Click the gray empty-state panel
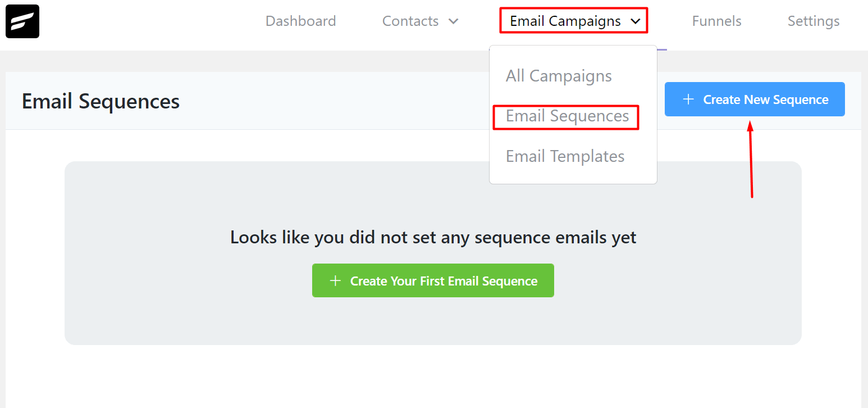The width and height of the screenshot is (868, 408). click(x=433, y=253)
